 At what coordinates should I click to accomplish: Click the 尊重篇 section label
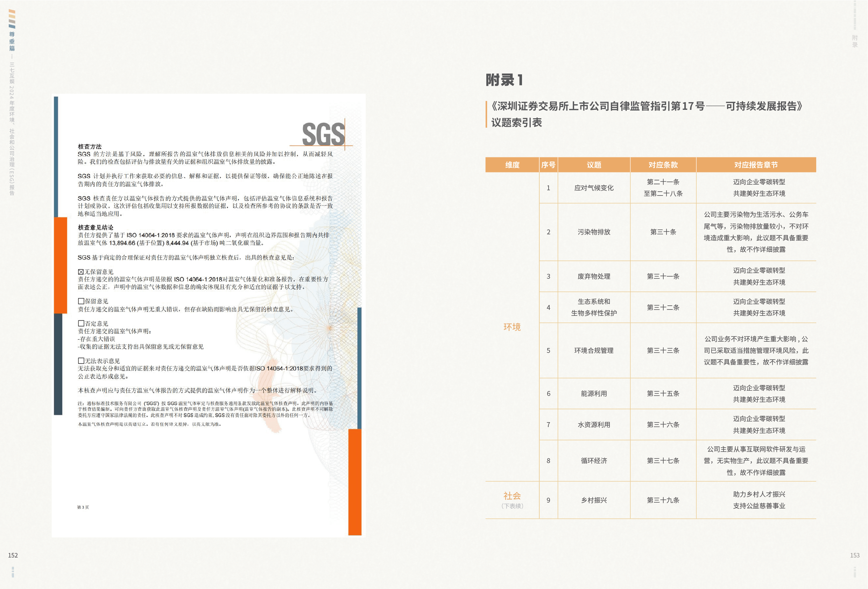[12, 41]
